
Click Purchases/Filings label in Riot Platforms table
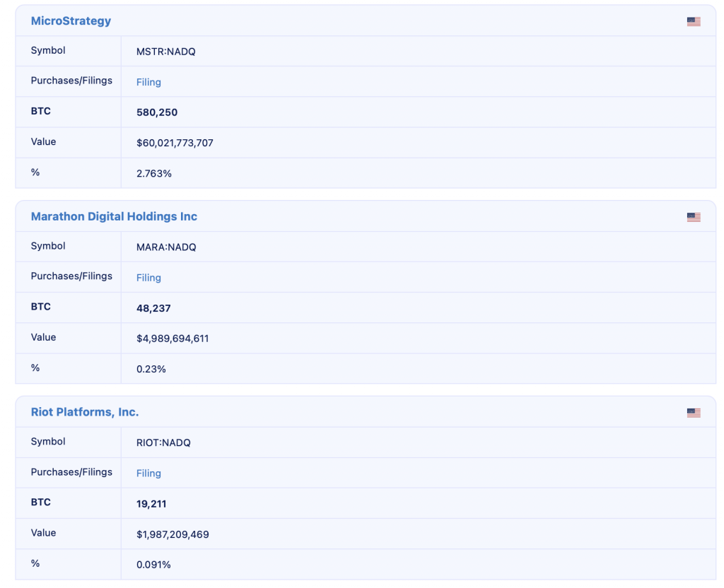pos(71,472)
